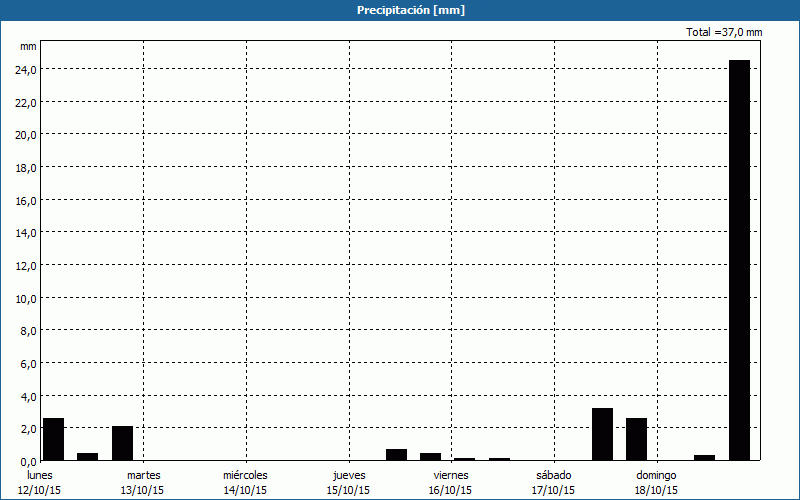Click the sábado bar just above 3 mm
This screenshot has width=800, height=500.
(603, 434)
